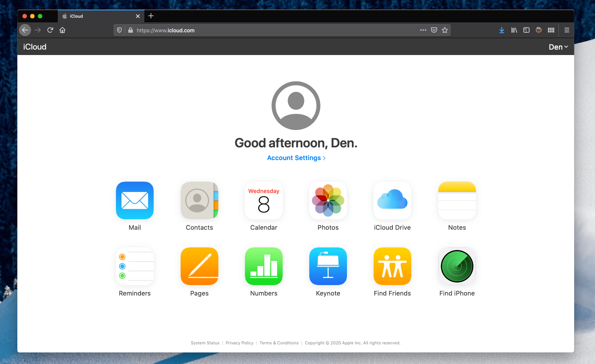
Task: Open the Find Friends icon
Action: tap(392, 266)
